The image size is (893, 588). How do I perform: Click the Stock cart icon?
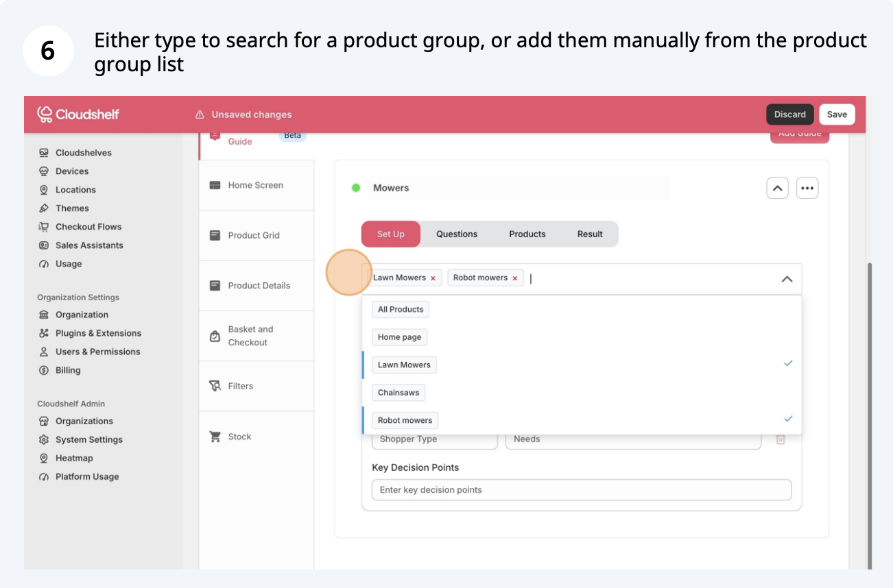pos(215,437)
